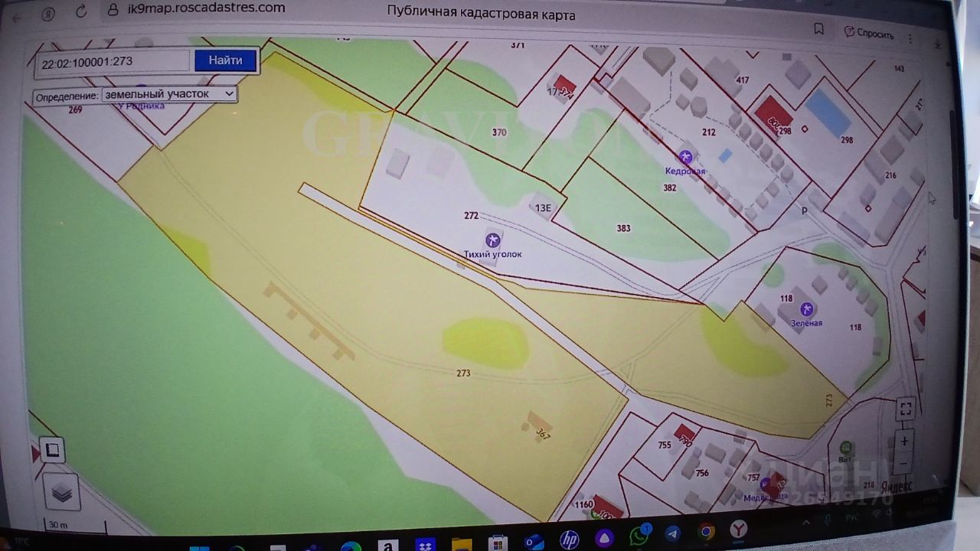Viewport: 980px width, 551px height.
Task: Click parcel label 367 on the map
Action: point(543,435)
